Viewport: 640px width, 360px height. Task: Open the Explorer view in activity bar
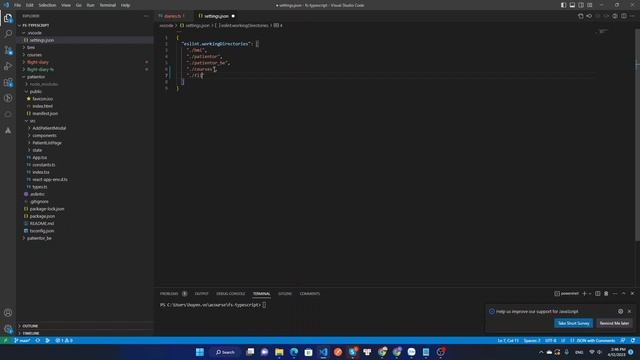click(x=8, y=18)
